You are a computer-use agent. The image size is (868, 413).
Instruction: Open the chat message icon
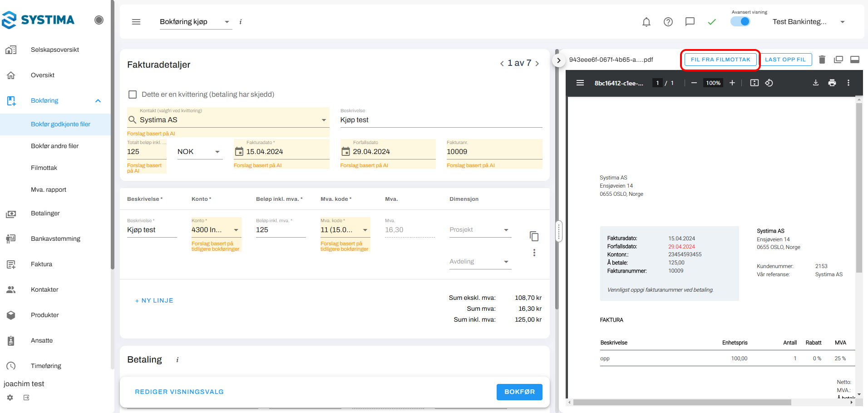click(x=690, y=22)
